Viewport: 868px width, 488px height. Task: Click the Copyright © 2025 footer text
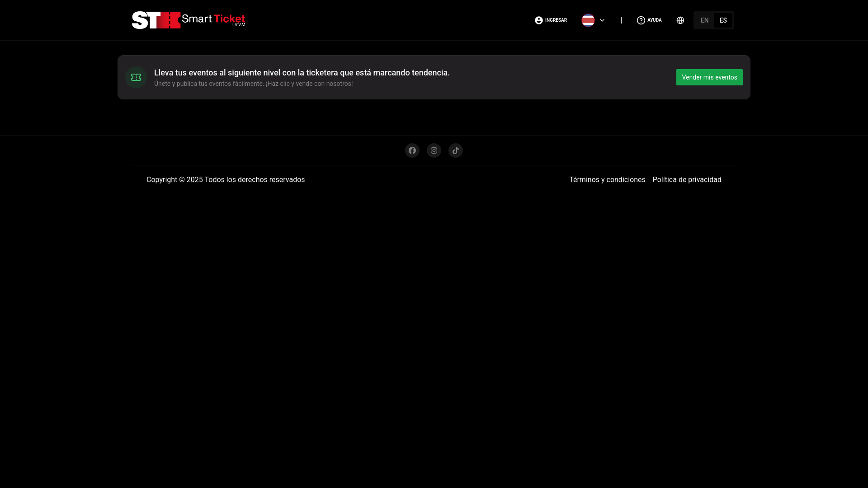[x=226, y=180]
